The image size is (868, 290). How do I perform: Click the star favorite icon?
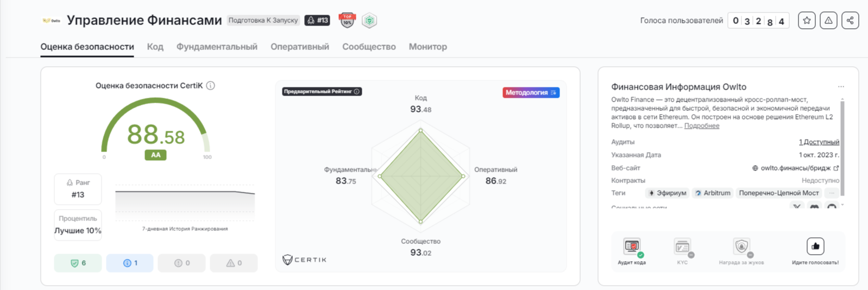(807, 21)
